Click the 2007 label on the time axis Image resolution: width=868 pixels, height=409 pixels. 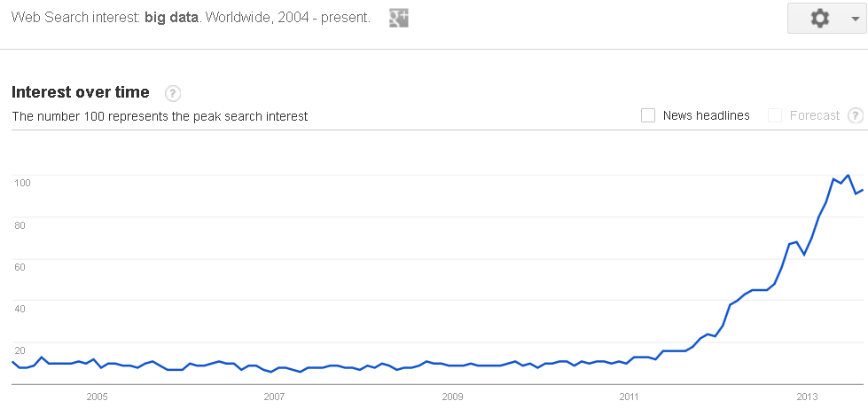275,397
